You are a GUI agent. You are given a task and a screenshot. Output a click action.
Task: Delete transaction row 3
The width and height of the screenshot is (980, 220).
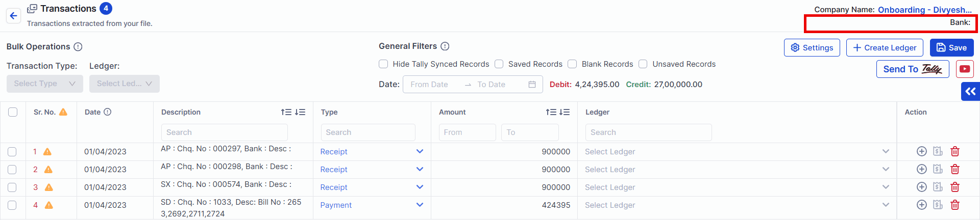(x=955, y=187)
